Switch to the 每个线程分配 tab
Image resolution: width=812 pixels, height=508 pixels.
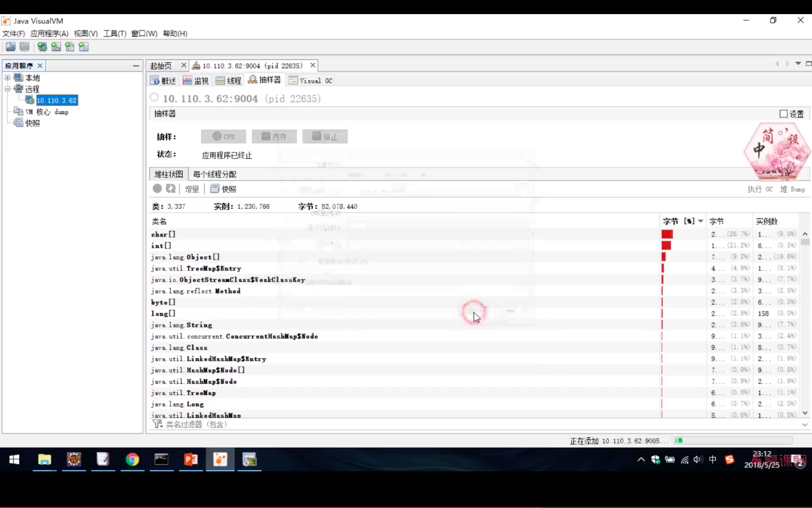(215, 174)
